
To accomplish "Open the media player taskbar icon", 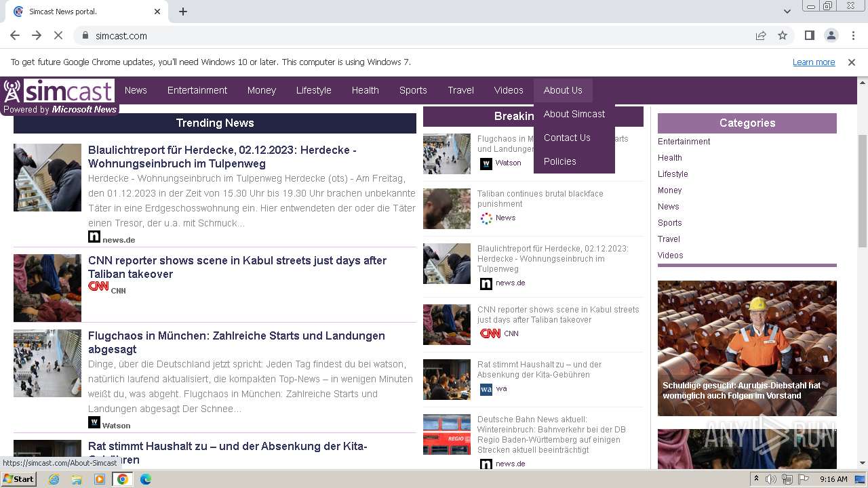I will pyautogui.click(x=100, y=479).
